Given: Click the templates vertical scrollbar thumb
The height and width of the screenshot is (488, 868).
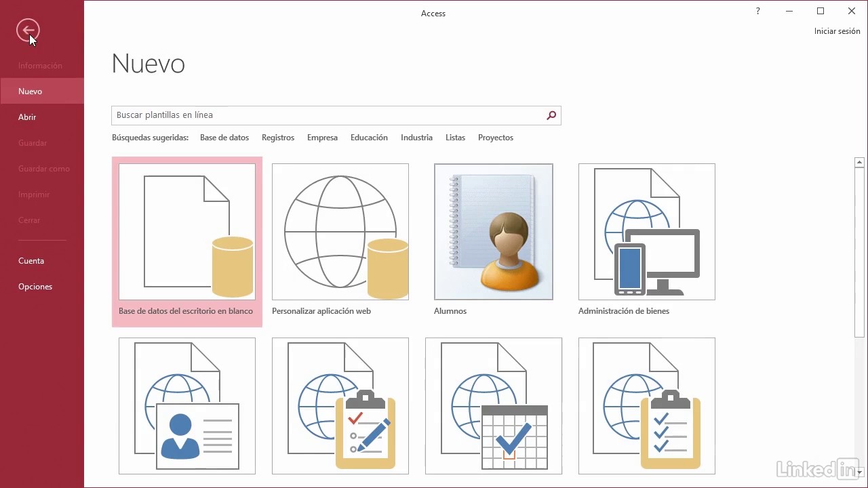Looking at the screenshot, I should (x=860, y=251).
